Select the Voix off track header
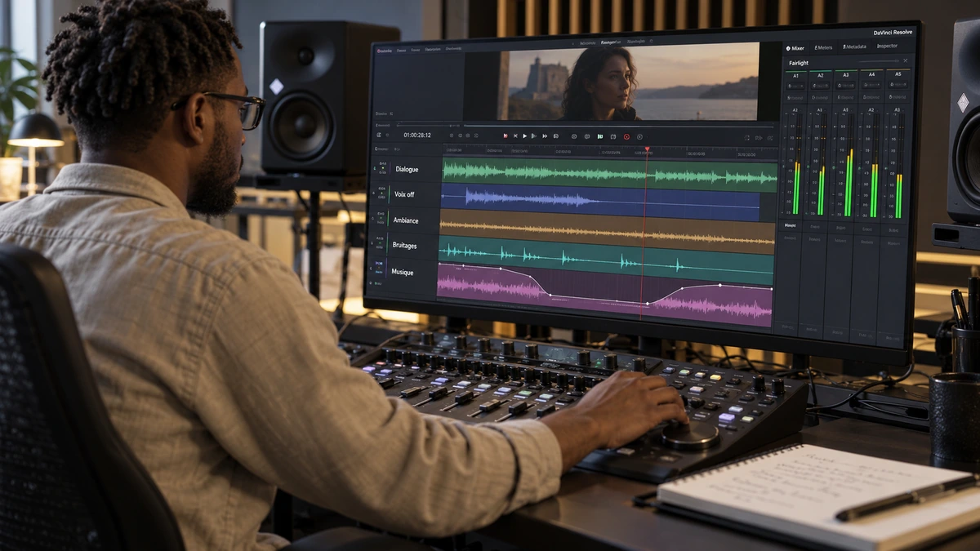Image resolution: width=980 pixels, height=551 pixels. (405, 194)
